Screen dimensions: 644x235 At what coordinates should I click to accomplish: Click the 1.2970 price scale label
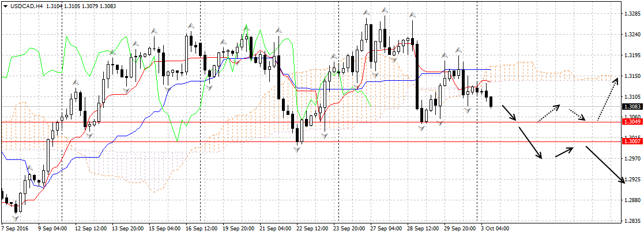pos(632,159)
